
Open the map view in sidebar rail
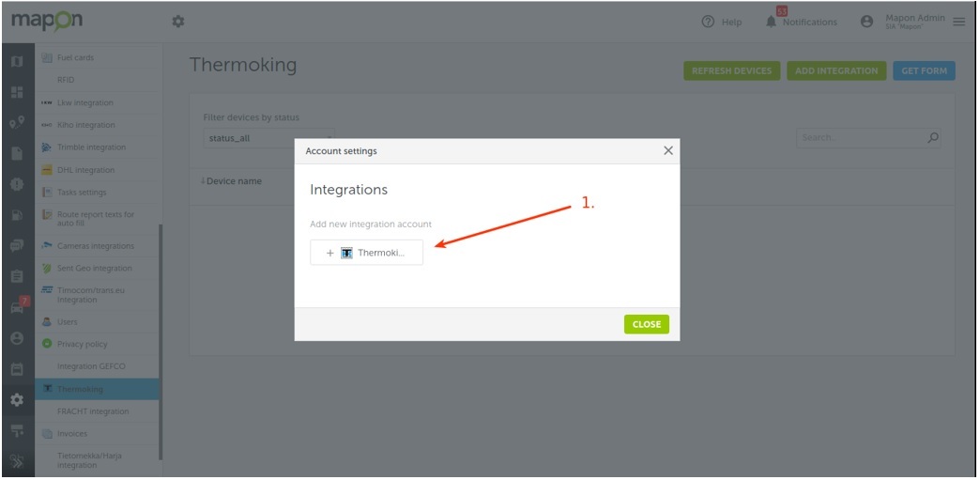click(17, 61)
